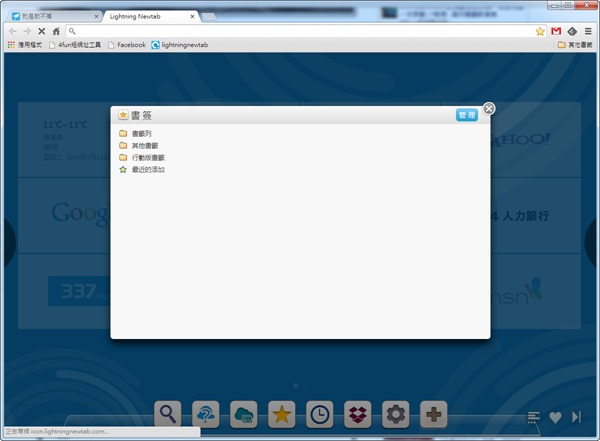The height and width of the screenshot is (441, 600).
Task: Click the heart icon at bottom right
Action: coord(555,417)
